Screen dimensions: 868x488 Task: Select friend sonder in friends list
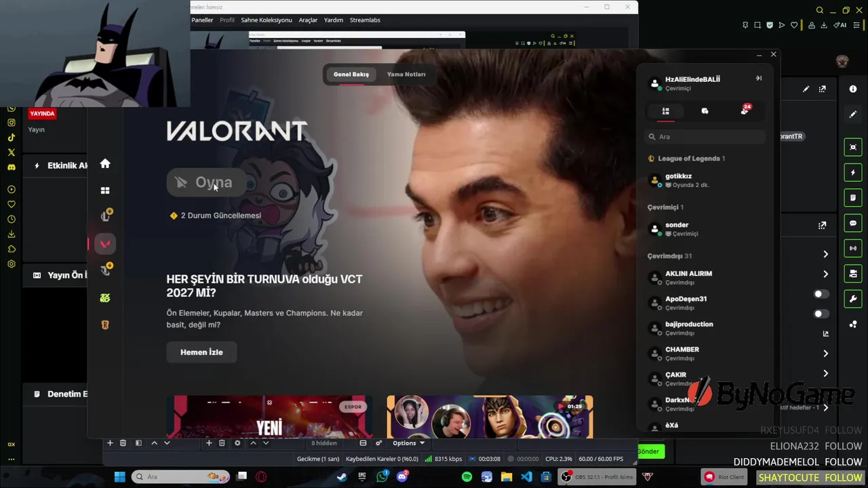click(x=705, y=229)
